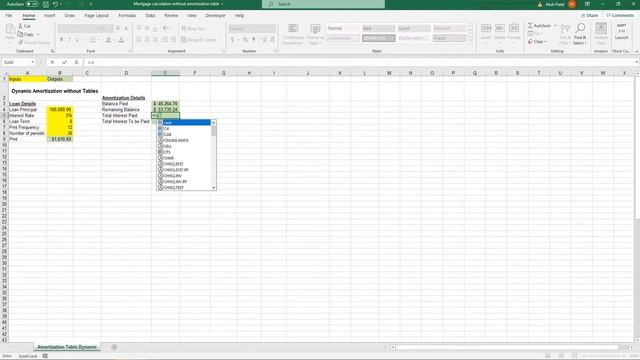Viewport: 640px width, 360px height.
Task: Click the Ribbon Display Options icon
Action: [x=587, y=4]
